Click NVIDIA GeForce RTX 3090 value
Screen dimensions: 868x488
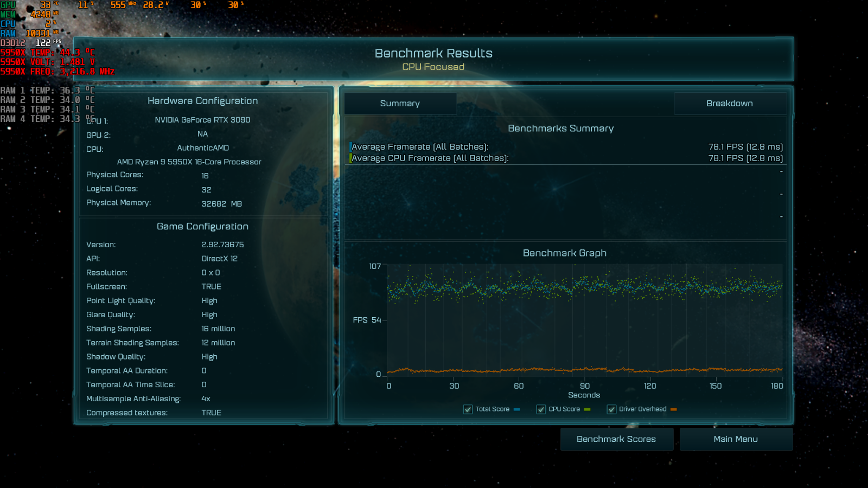[202, 120]
